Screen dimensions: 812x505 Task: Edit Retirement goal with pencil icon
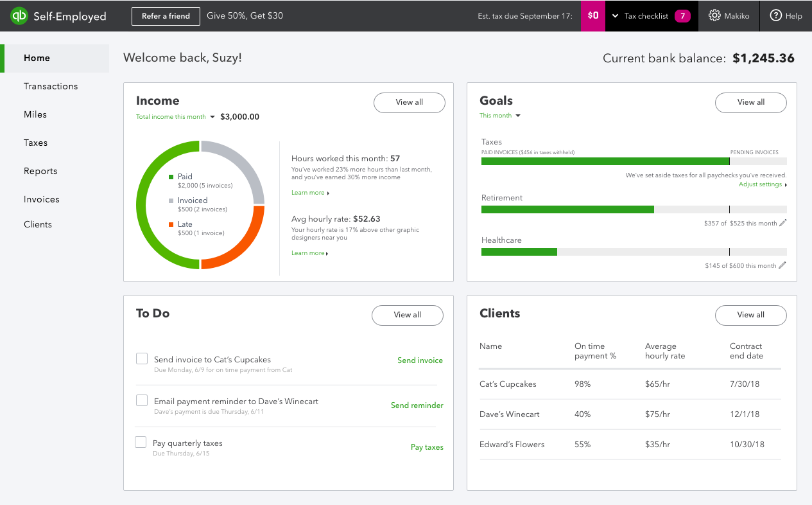point(782,224)
